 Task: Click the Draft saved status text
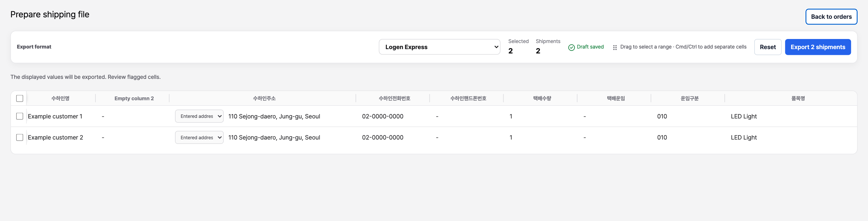coord(590,47)
